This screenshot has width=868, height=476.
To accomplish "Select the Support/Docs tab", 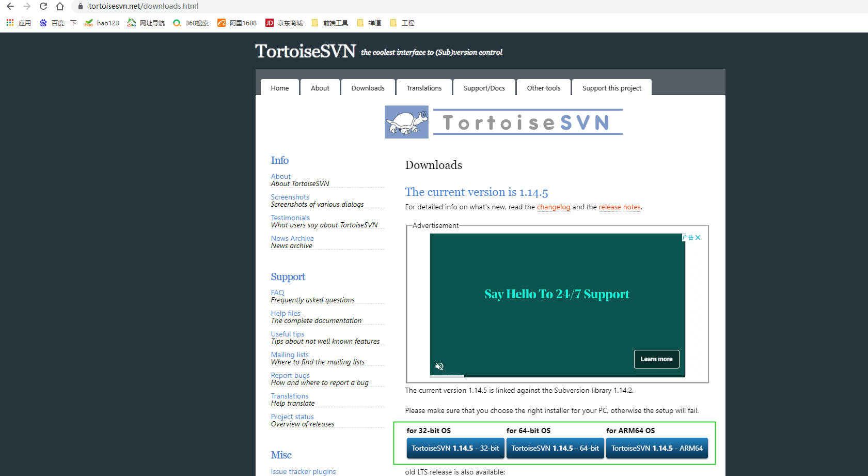I will [x=484, y=87].
